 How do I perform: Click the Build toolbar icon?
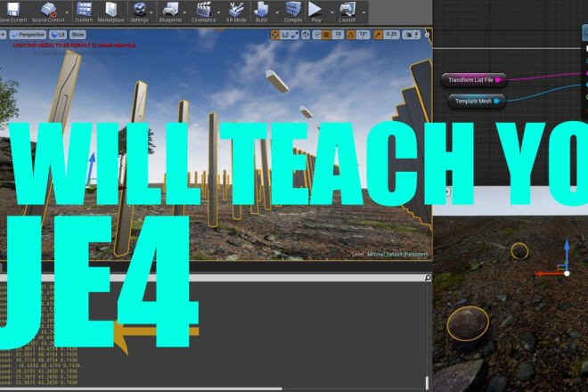(261, 10)
